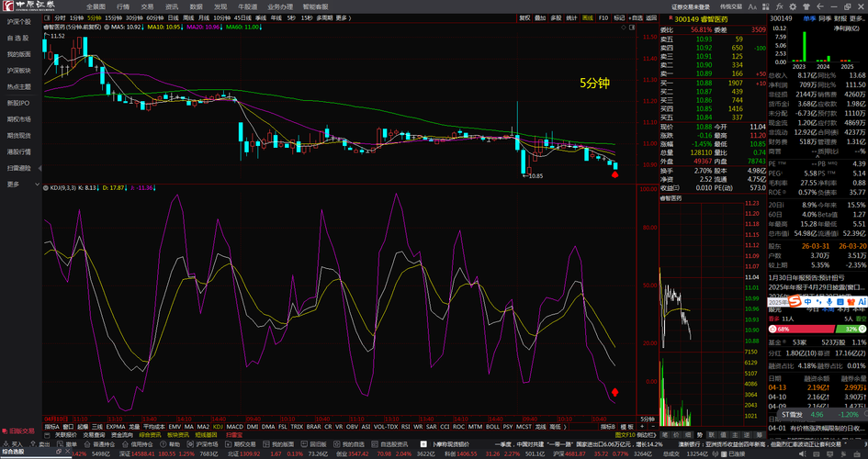This screenshot has height=459, width=868.
Task: Open 帮助 in bottom toolbar
Action: coord(170,444)
